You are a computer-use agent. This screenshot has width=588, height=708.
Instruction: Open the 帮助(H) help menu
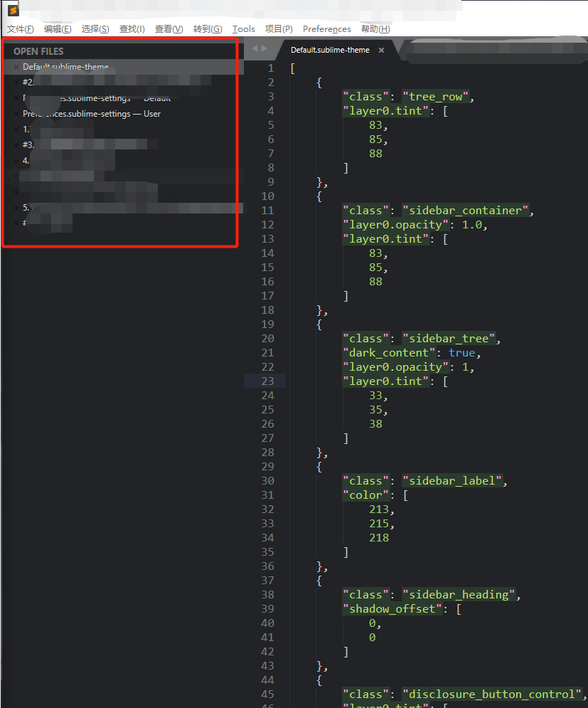click(x=375, y=28)
